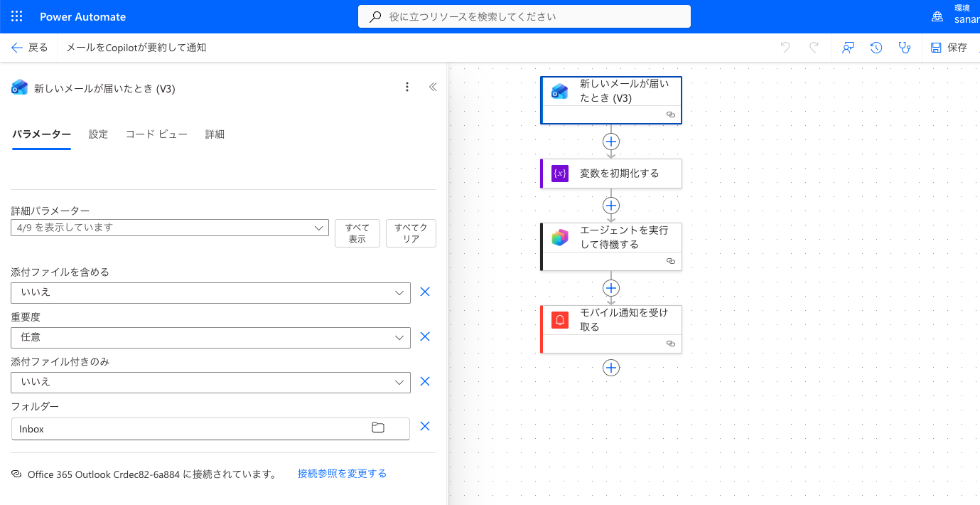Image resolution: width=980 pixels, height=505 pixels.
Task: Switch to the コード ビュー tab
Action: (x=156, y=134)
